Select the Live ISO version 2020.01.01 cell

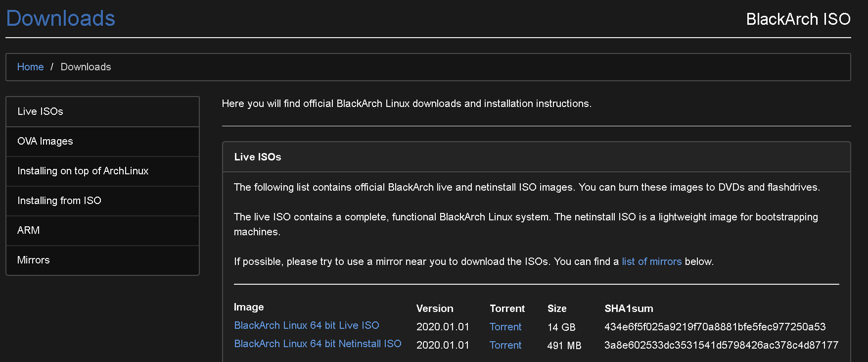tap(443, 327)
